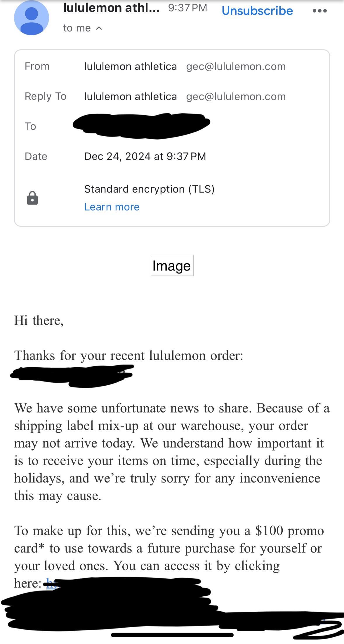Select the Reply To address gec@lululemon.com

[236, 97]
